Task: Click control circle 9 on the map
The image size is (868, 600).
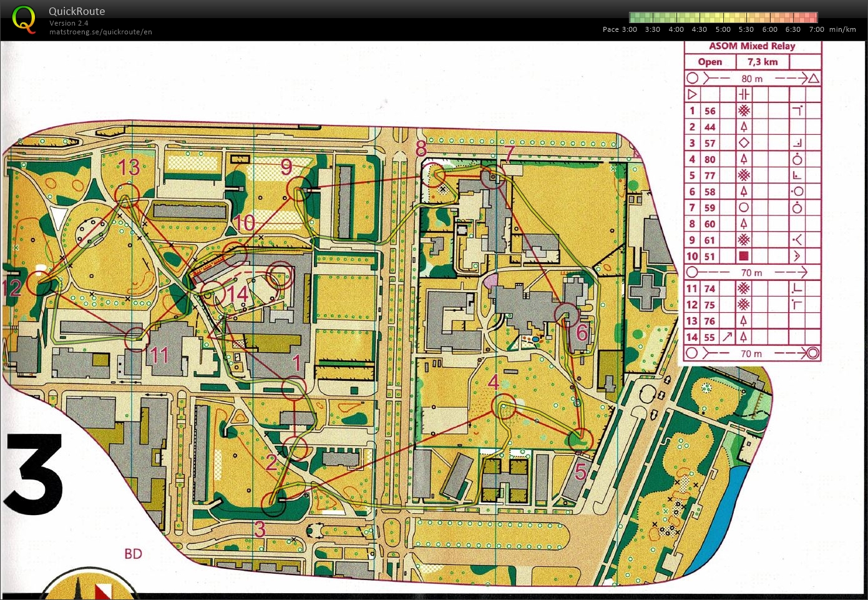Action: click(x=299, y=188)
